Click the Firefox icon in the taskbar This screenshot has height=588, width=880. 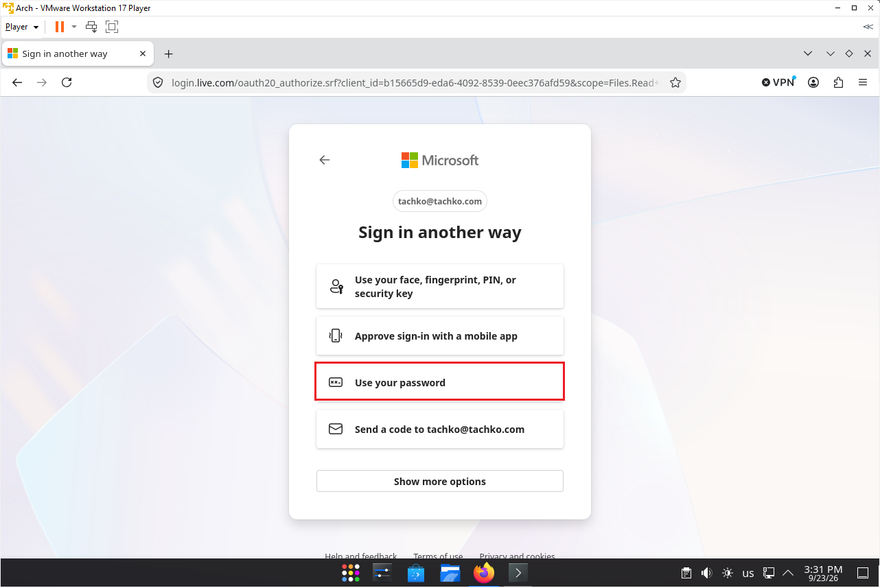(484, 573)
